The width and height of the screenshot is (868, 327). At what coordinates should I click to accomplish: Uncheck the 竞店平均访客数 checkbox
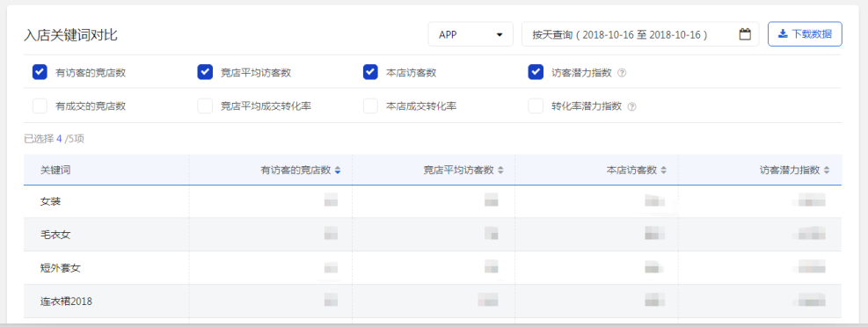tap(205, 72)
